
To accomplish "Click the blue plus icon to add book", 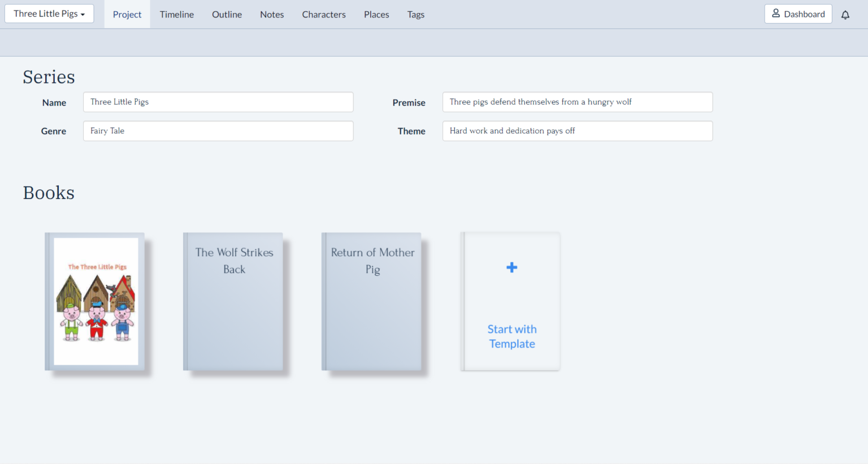I will (x=511, y=267).
